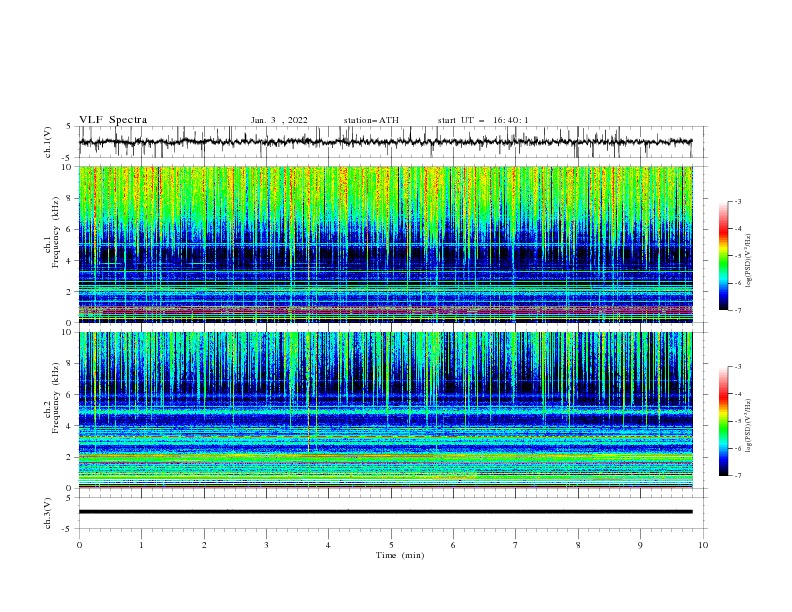Click the ch.2 "log(PSD)(V²/Hz)" color bar caption
This screenshot has height=612, width=792.
coord(749,425)
